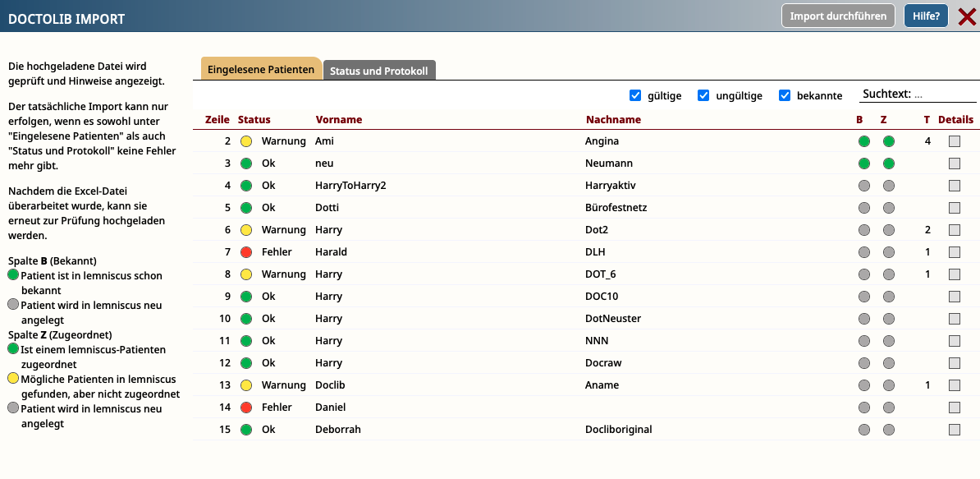Click yellow status dot for Harry Dot2
The height and width of the screenshot is (479, 980).
click(246, 230)
